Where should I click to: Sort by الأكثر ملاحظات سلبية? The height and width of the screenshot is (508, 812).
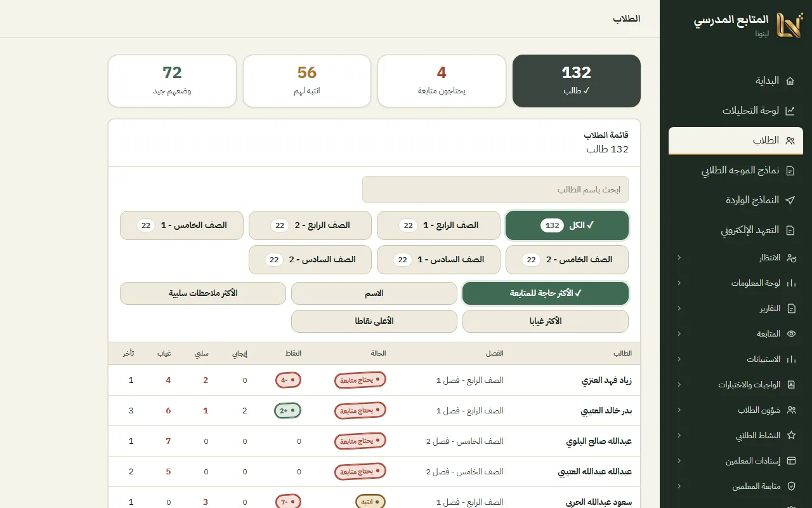[x=203, y=293]
